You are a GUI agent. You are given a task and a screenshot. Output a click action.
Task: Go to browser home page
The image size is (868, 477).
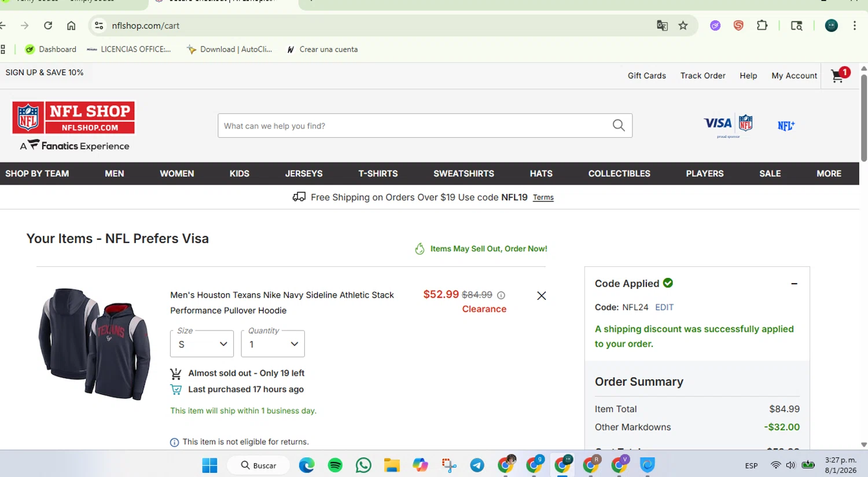(x=71, y=25)
